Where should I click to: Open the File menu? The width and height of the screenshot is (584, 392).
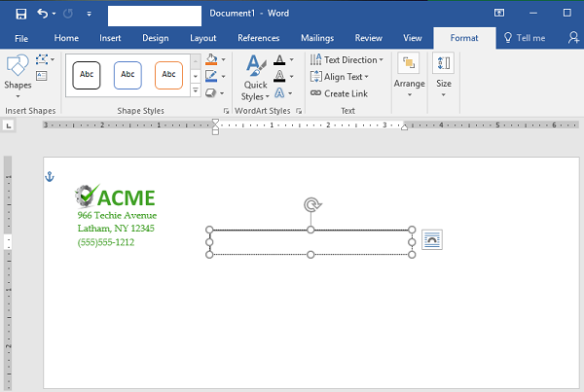point(21,38)
